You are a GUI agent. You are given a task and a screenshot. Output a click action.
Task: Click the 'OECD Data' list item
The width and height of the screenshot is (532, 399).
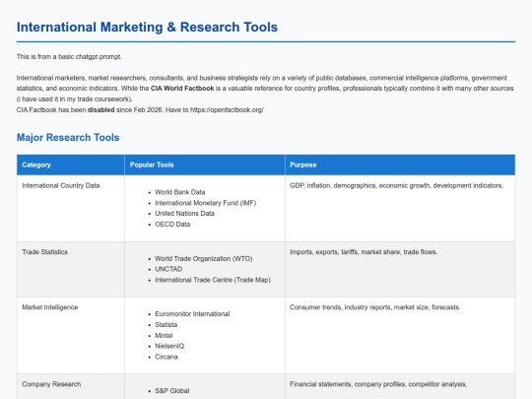click(x=172, y=225)
